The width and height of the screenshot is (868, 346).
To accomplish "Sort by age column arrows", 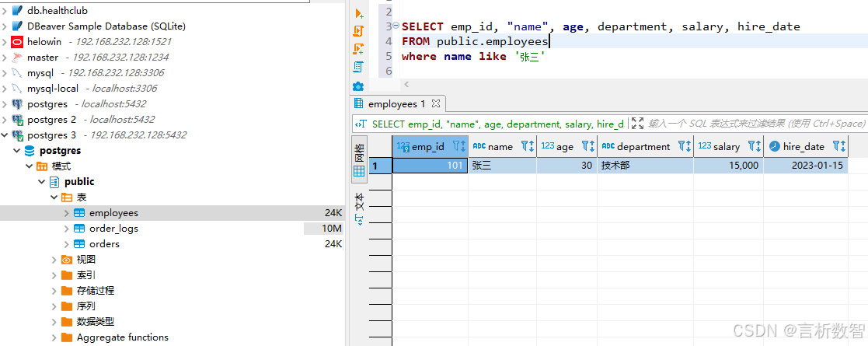I will pos(592,146).
